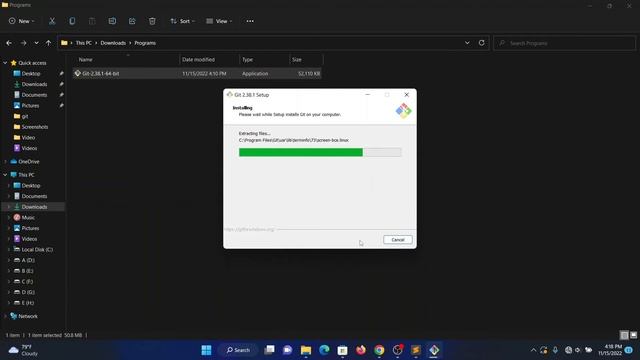The height and width of the screenshot is (360, 640).
Task: Open the View dropdown menu
Action: click(219, 21)
